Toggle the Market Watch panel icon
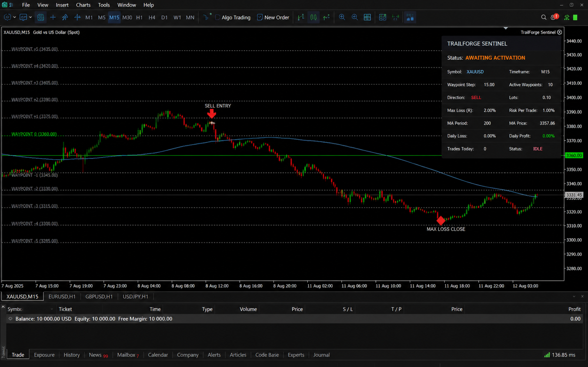The image size is (588, 367). coord(41,17)
